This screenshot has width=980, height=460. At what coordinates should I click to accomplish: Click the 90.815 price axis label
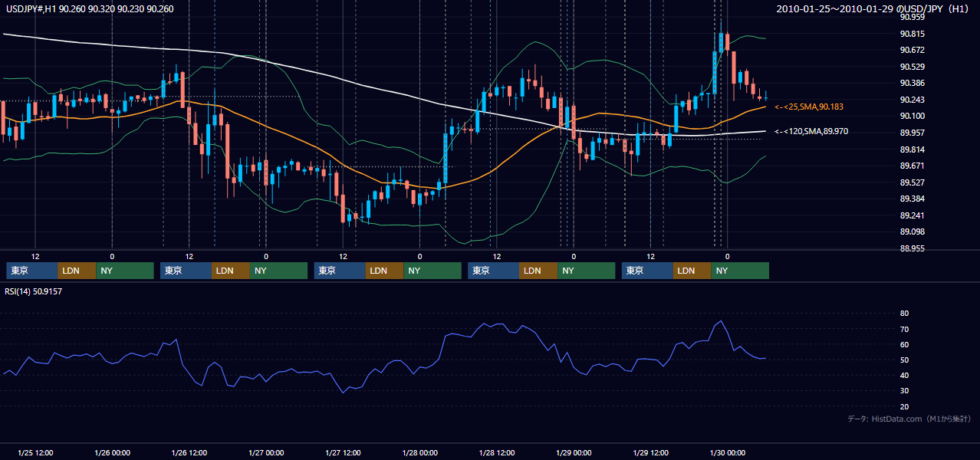click(913, 34)
